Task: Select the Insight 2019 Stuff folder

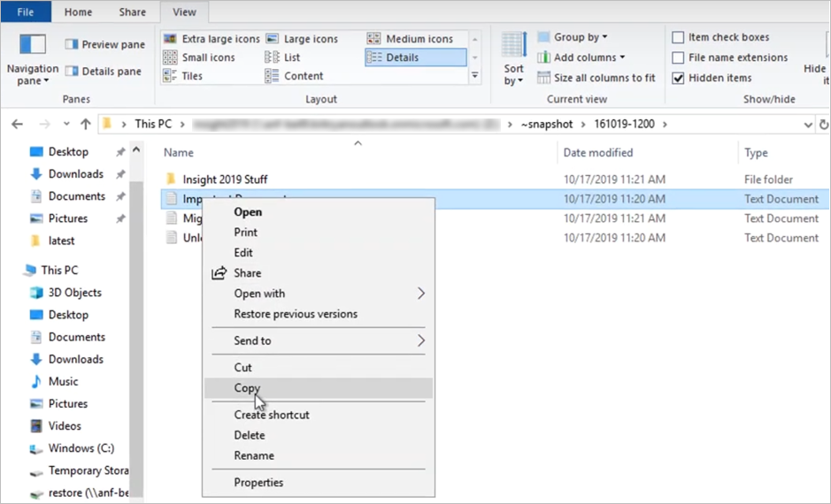Action: point(225,179)
